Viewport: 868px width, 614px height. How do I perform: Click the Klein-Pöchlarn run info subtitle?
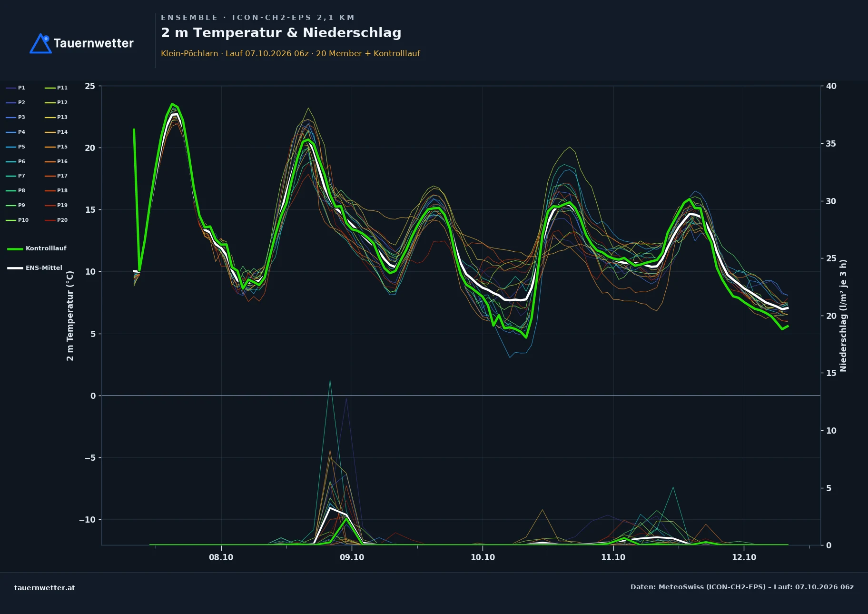(290, 53)
